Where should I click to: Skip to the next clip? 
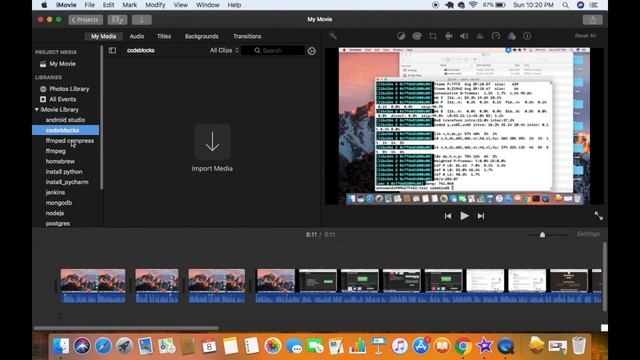tap(481, 216)
